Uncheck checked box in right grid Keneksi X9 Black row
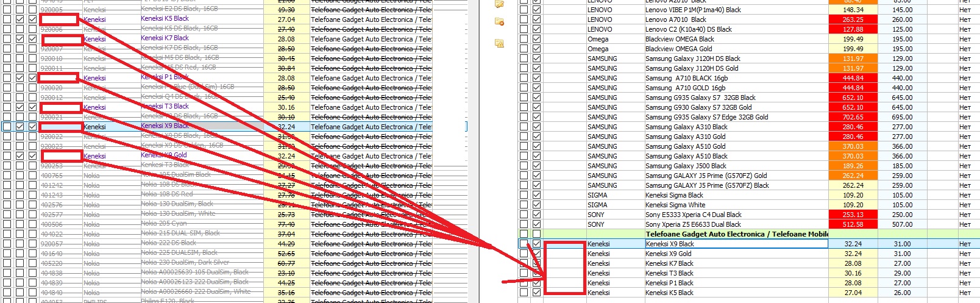The image size is (980, 303). [x=536, y=244]
